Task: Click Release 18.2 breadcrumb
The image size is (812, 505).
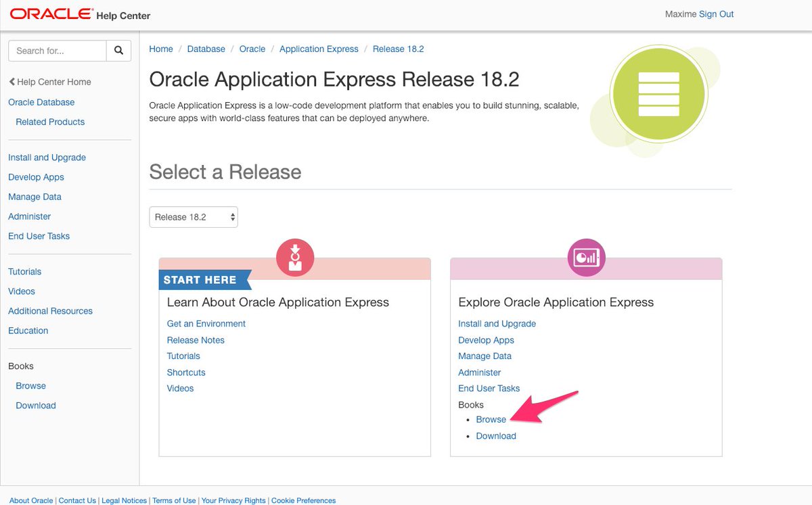Action: coord(399,49)
